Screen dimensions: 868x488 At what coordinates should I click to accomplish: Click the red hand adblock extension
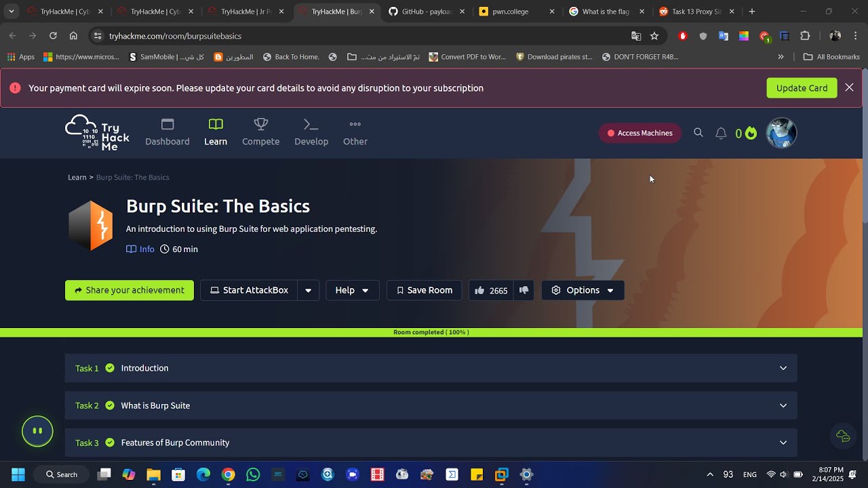pyautogui.click(x=683, y=36)
